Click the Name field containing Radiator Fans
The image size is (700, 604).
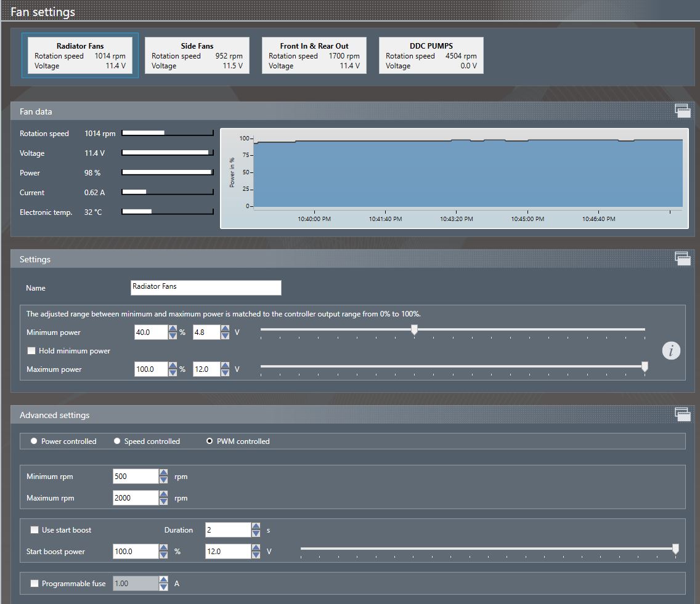(206, 288)
